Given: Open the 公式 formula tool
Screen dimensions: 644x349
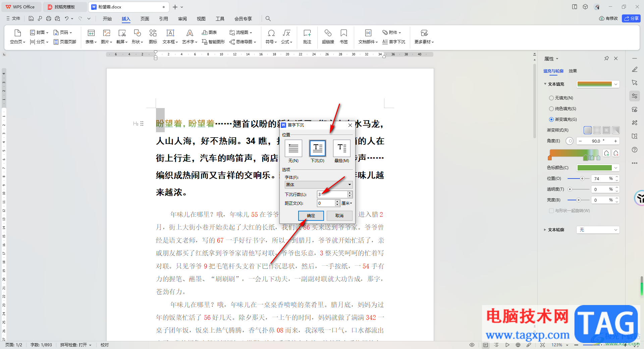Looking at the screenshot, I should click(287, 37).
